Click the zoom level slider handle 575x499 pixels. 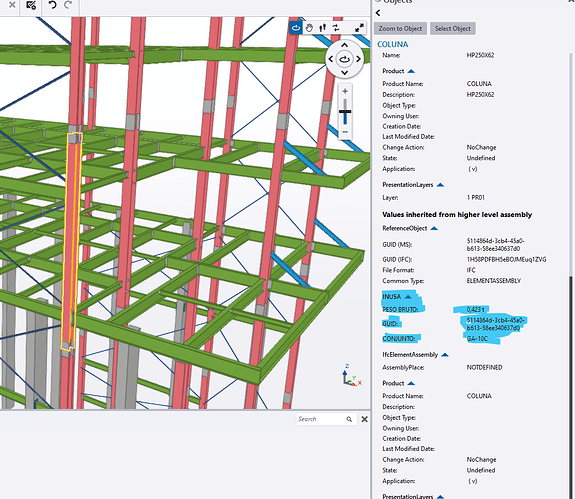coord(345,111)
